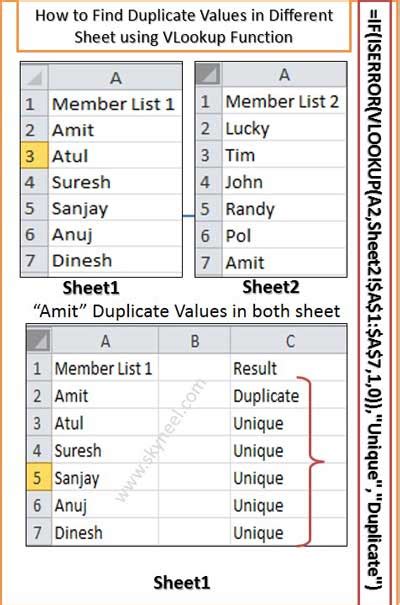
Task: Click Randy cell in Sheet2
Action: 284,208
